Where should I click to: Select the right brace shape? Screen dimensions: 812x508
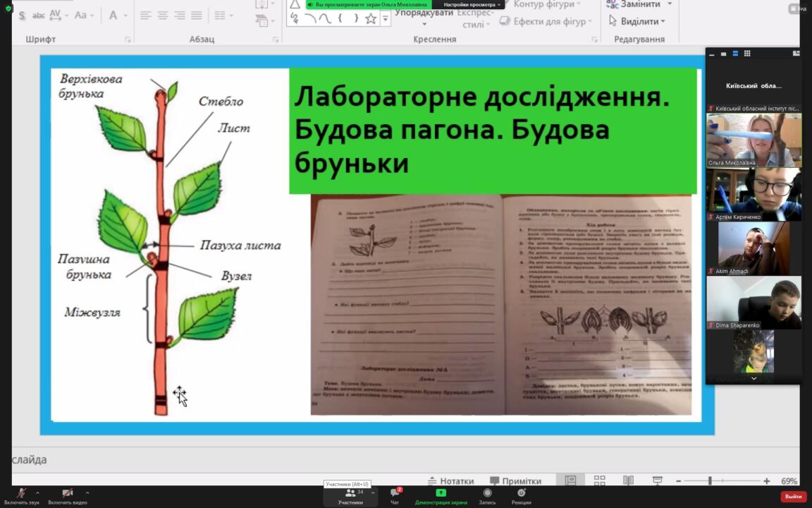[x=356, y=18]
